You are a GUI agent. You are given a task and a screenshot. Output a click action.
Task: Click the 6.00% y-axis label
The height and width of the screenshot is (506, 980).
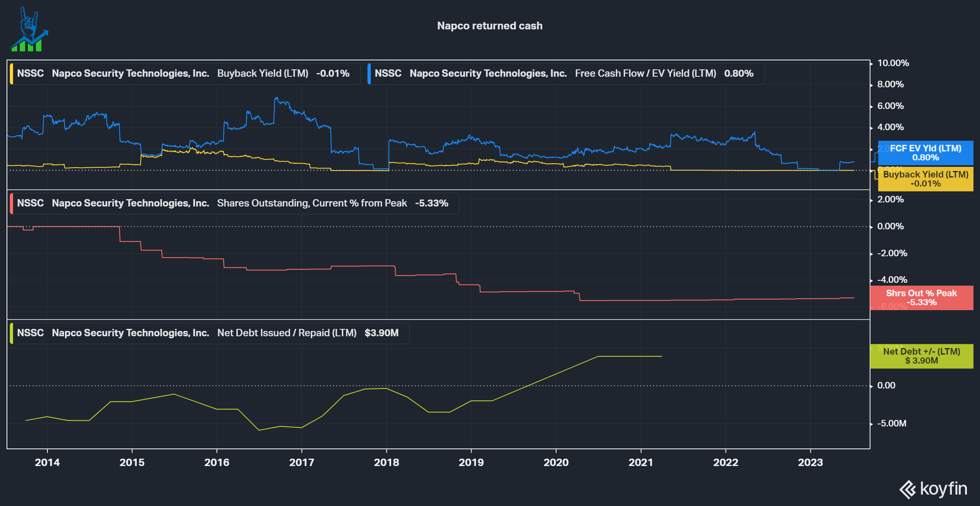[891, 106]
